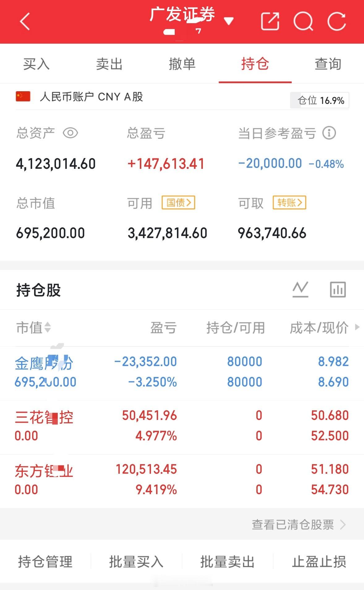The image size is (364, 590).
Task: Tap current price 54.730
Action: point(330,490)
